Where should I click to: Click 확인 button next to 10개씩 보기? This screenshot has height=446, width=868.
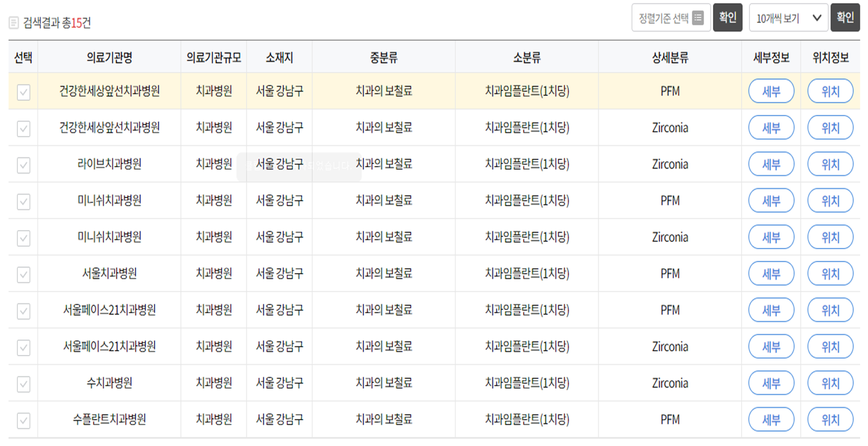845,18
